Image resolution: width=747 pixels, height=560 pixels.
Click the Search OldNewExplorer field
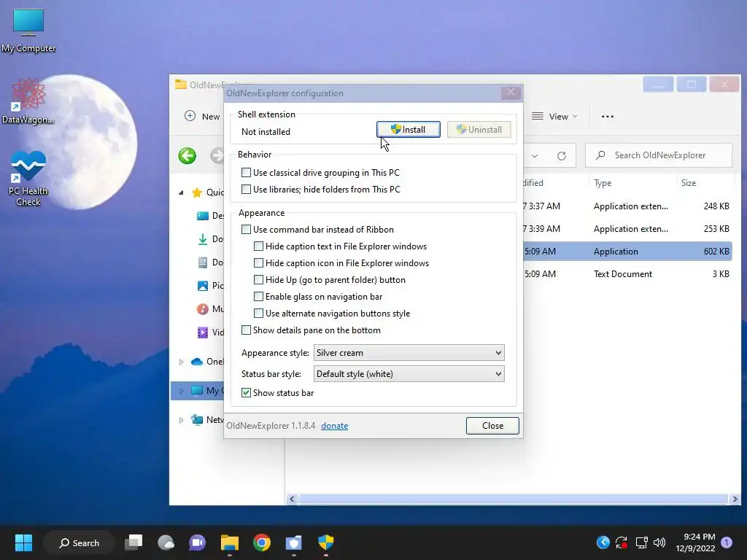659,155
